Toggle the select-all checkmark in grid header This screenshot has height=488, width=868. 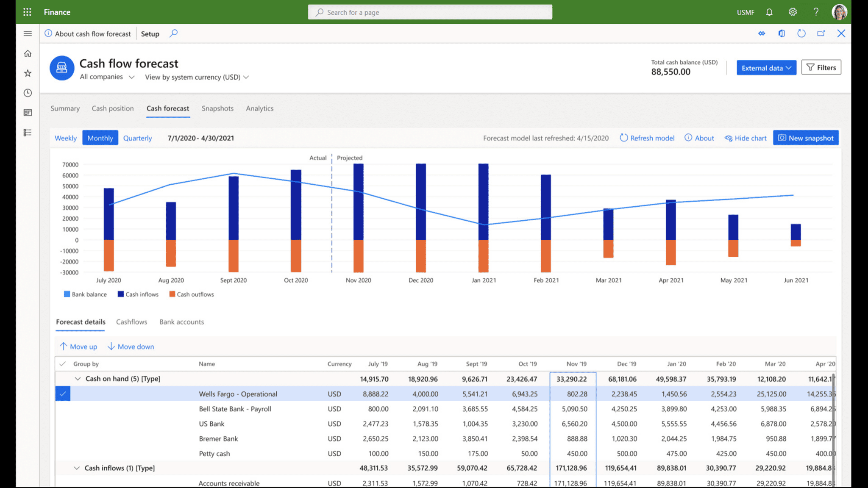[63, 363]
